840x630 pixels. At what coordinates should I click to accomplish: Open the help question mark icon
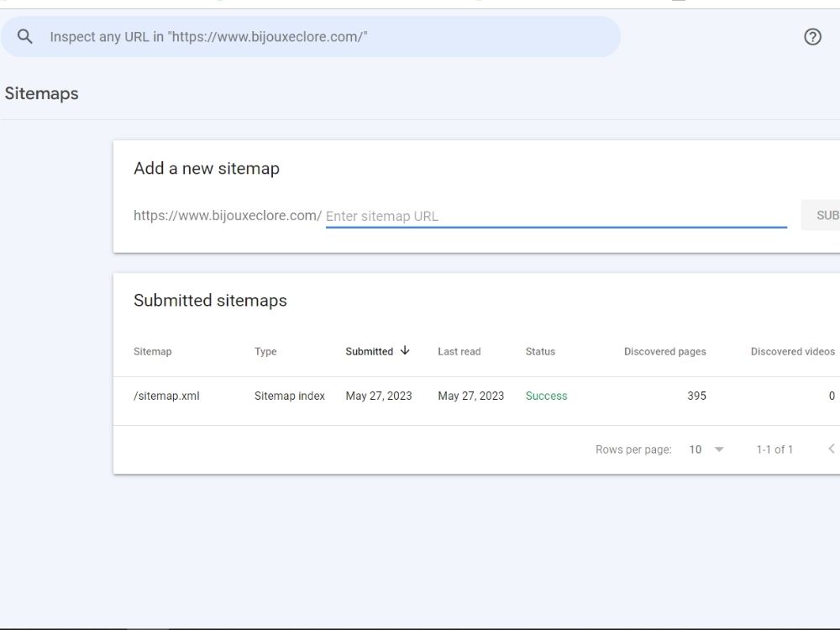812,36
